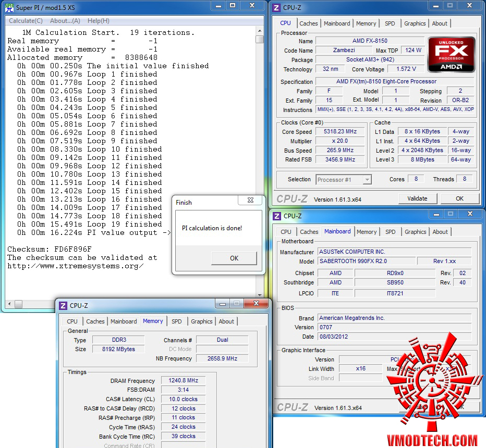This screenshot has height=448, width=486.
Task: Close the CPU-Z Memory window with red X
Action: [x=256, y=304]
